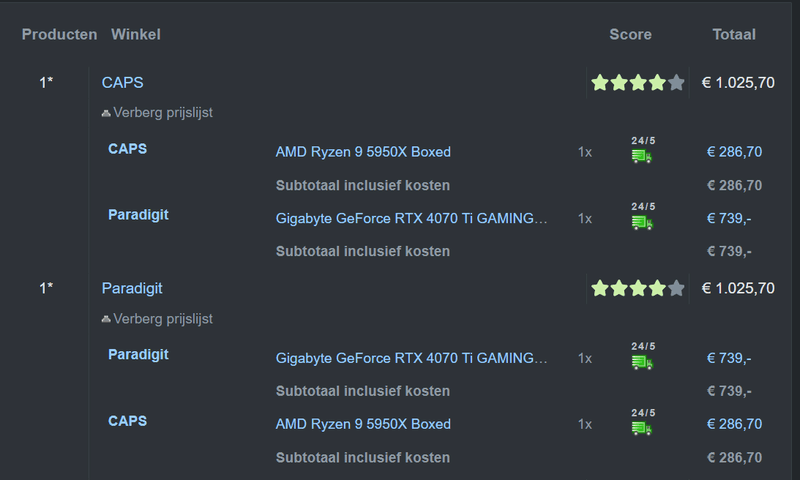This screenshot has width=800, height=480.
Task: Open the CAPS shop heading link
Action: click(x=122, y=83)
